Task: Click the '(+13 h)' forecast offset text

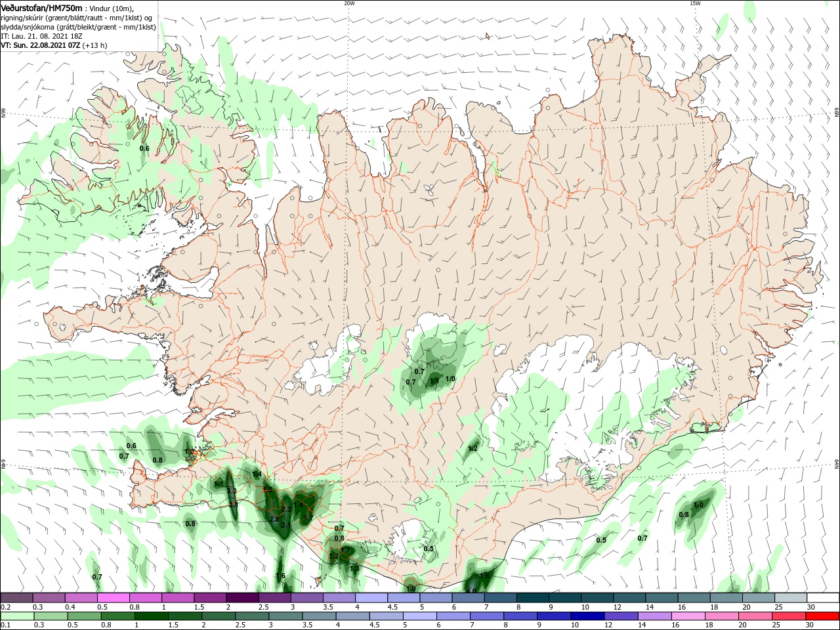Action: (95, 45)
